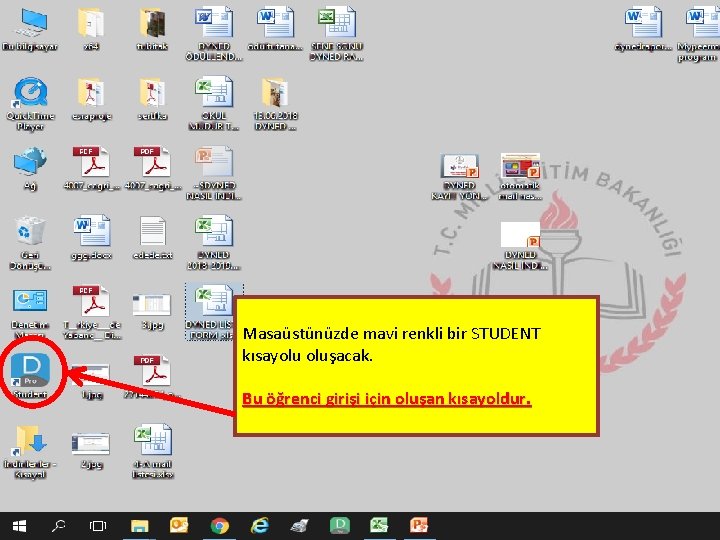This screenshot has width=720, height=540.
Task: Switch to PowerPoint on taskbar
Action: (419, 526)
